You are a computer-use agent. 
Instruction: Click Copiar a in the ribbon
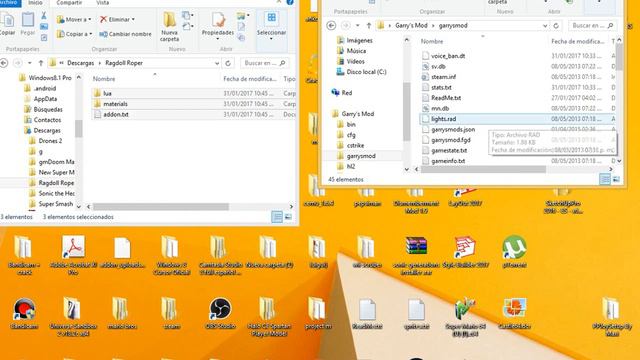tap(74, 34)
